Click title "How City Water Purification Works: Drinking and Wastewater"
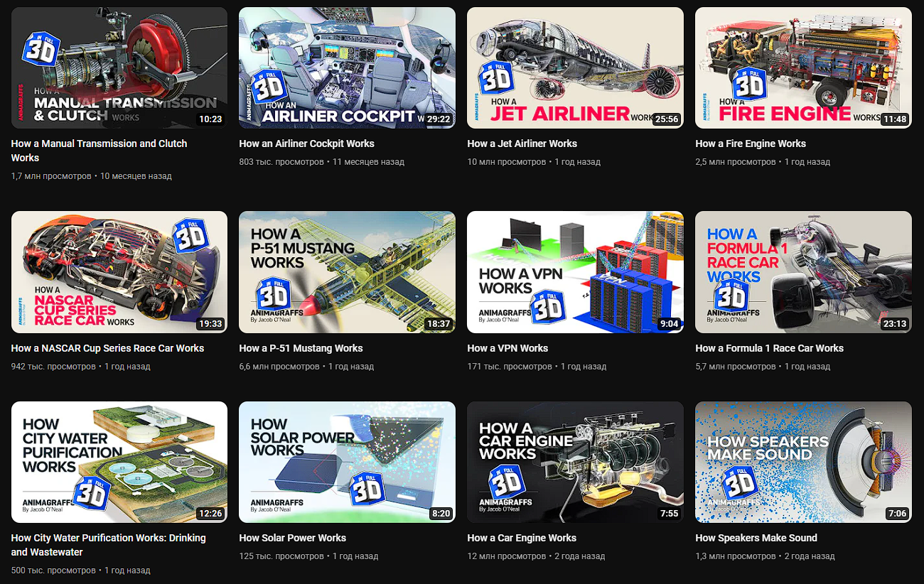 coord(109,545)
